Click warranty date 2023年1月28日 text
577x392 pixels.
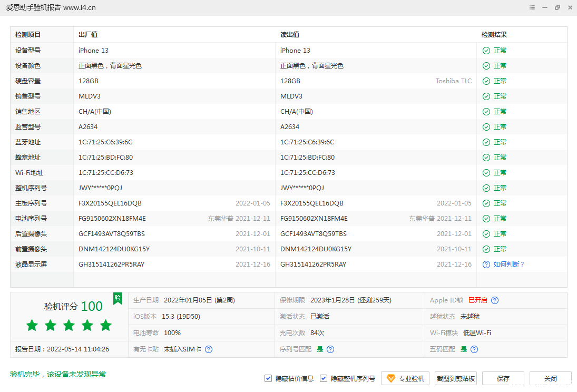351,300
